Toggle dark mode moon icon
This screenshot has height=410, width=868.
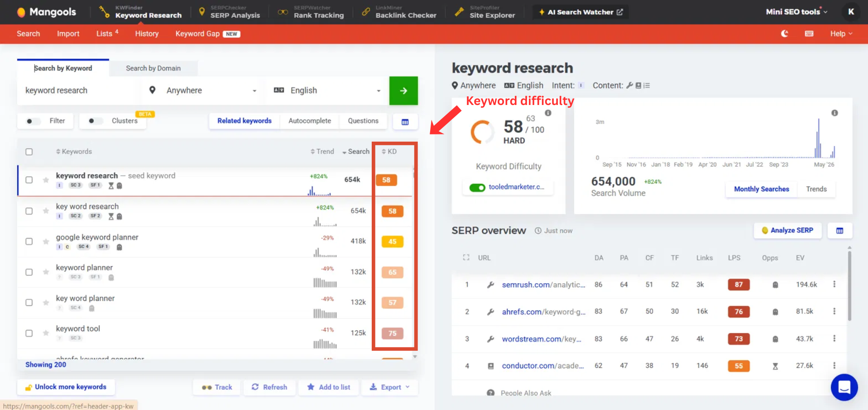point(785,33)
